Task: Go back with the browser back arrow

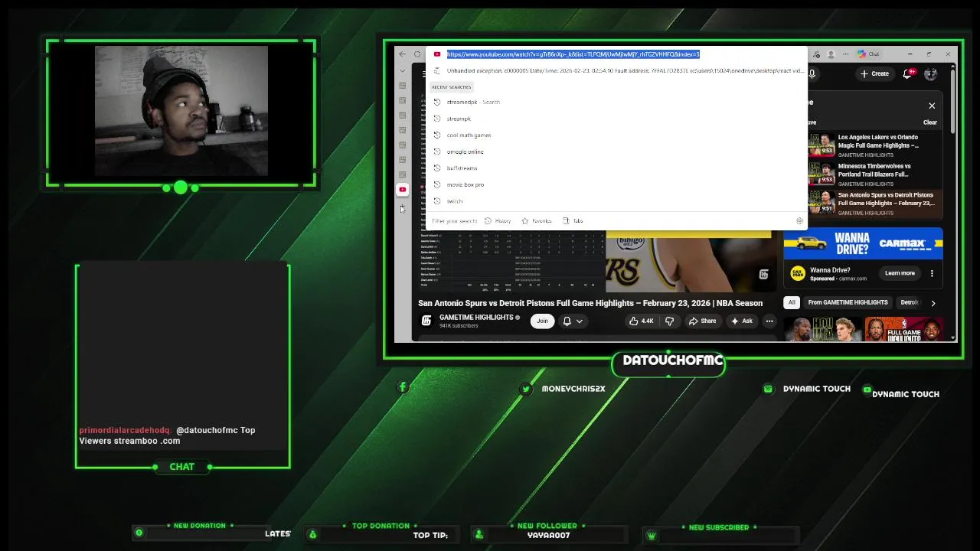Action: (x=403, y=54)
